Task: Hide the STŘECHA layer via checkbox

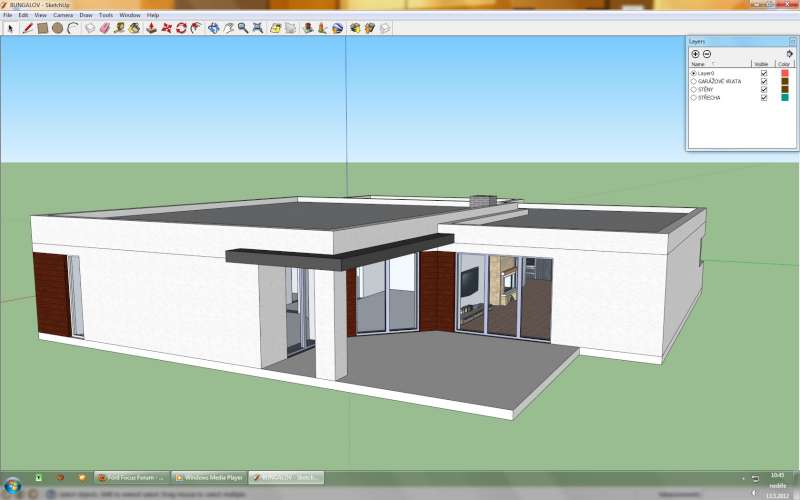Action: [x=764, y=97]
